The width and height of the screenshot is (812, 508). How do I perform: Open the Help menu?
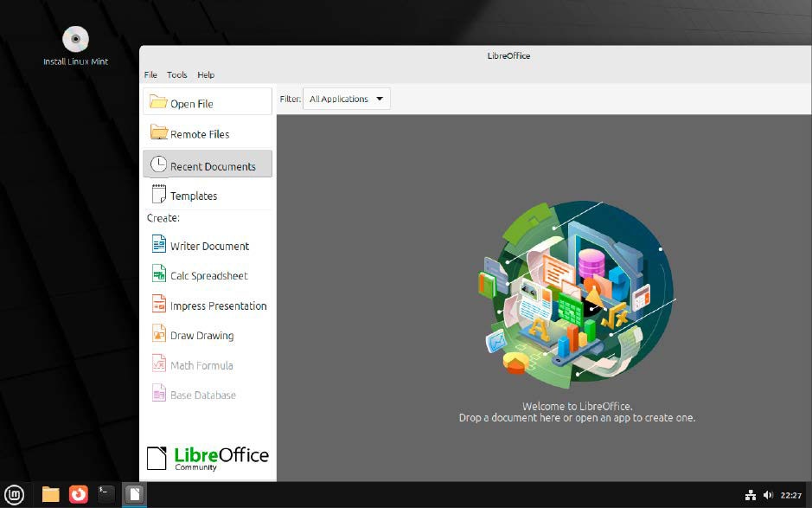[206, 74]
